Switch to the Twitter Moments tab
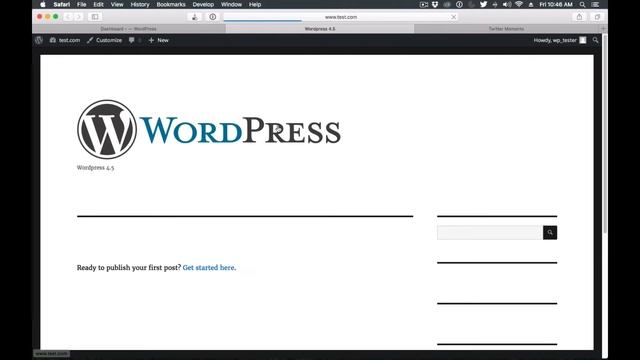This screenshot has height=360, width=640. point(507,29)
